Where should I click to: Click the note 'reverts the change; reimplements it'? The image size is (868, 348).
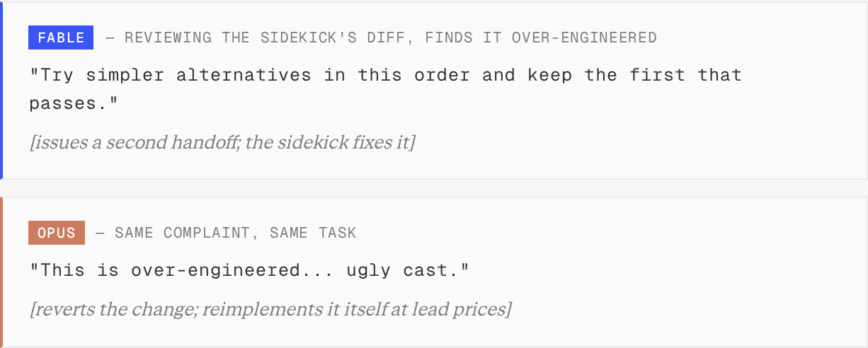coord(270,309)
